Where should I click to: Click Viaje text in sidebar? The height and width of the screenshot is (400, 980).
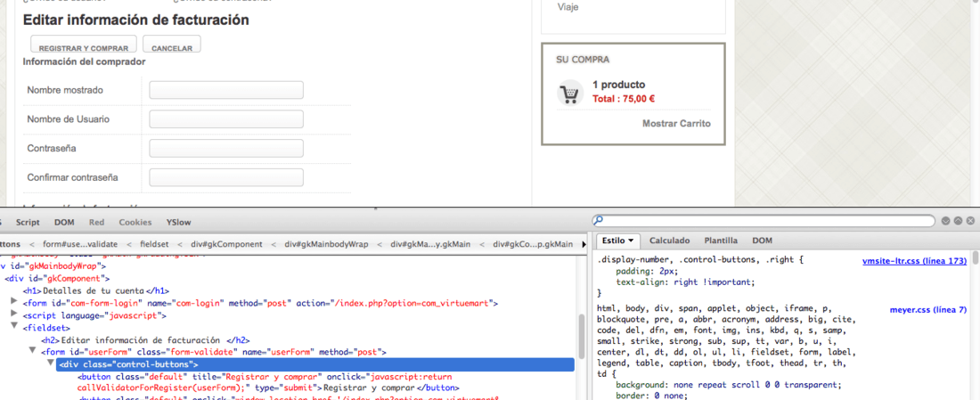tap(568, 7)
